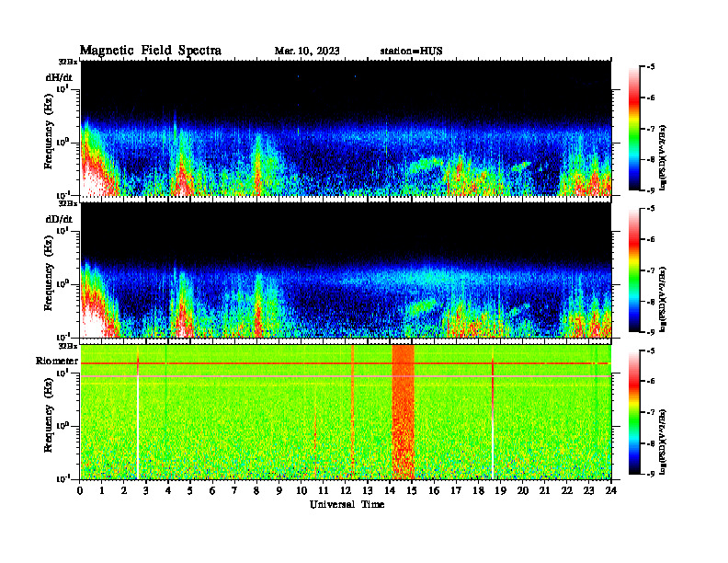Click the -9 tick on the Riometer color bar
Screen dimensions: 728x563
pos(651,474)
